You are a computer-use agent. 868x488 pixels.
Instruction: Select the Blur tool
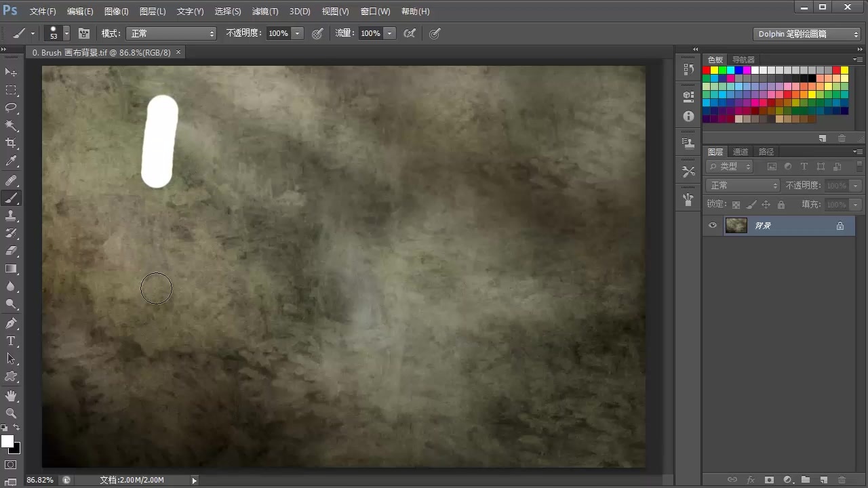(12, 287)
